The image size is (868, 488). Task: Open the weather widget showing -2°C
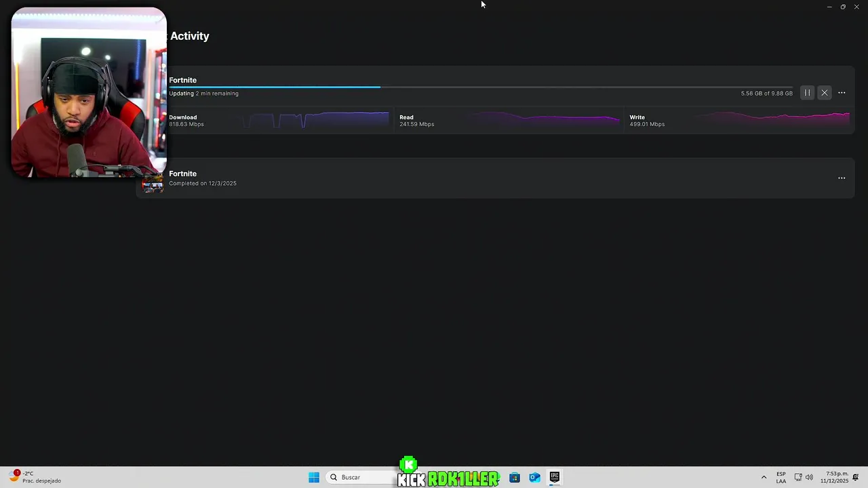click(x=35, y=477)
